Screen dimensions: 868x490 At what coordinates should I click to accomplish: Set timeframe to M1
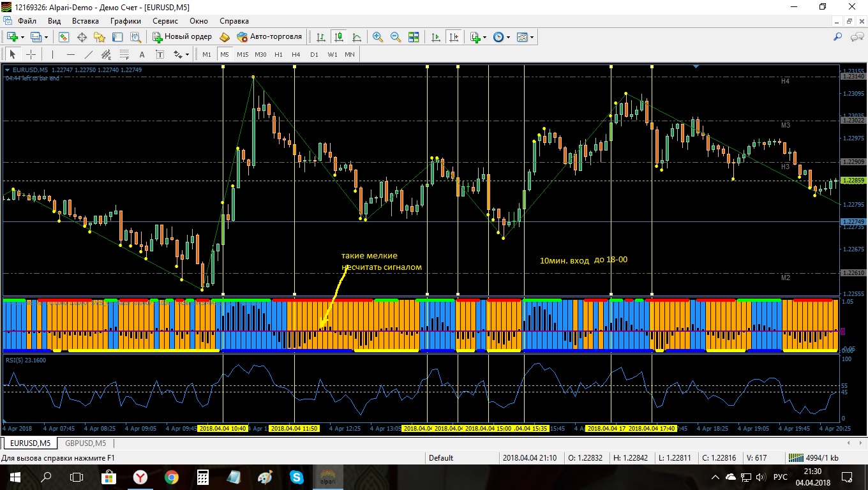207,54
